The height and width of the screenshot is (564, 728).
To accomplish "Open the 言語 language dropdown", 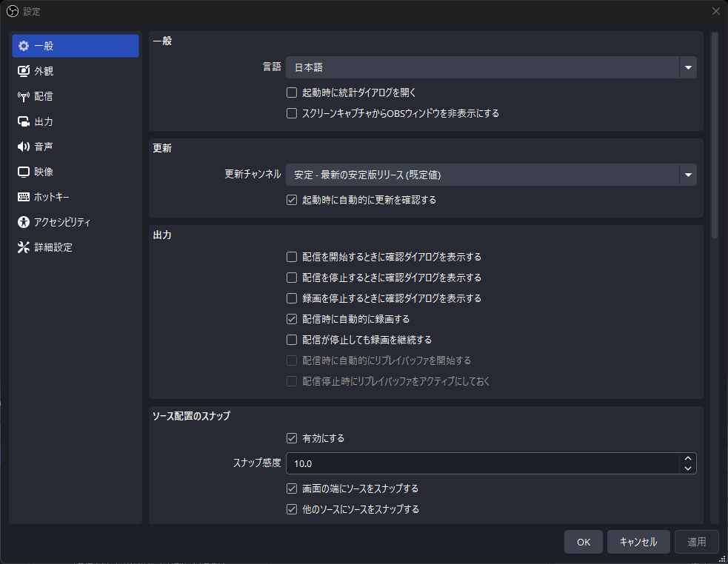I will pyautogui.click(x=491, y=67).
